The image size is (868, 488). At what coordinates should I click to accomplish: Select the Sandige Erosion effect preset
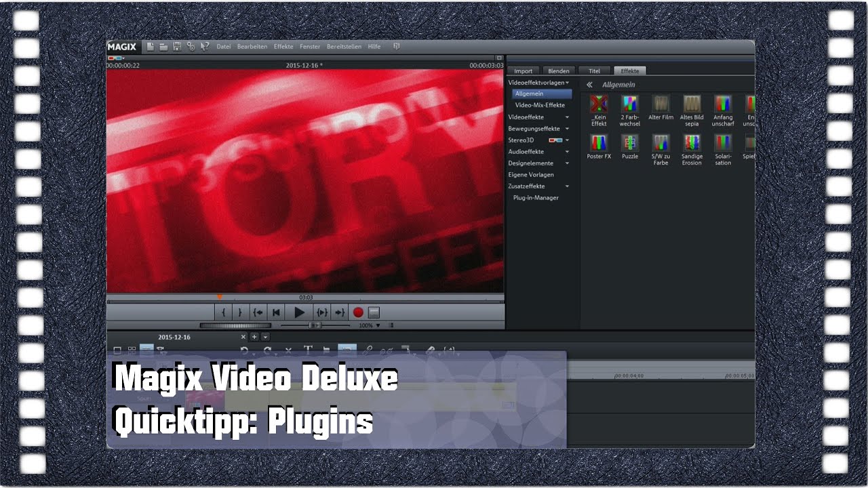[x=692, y=149]
